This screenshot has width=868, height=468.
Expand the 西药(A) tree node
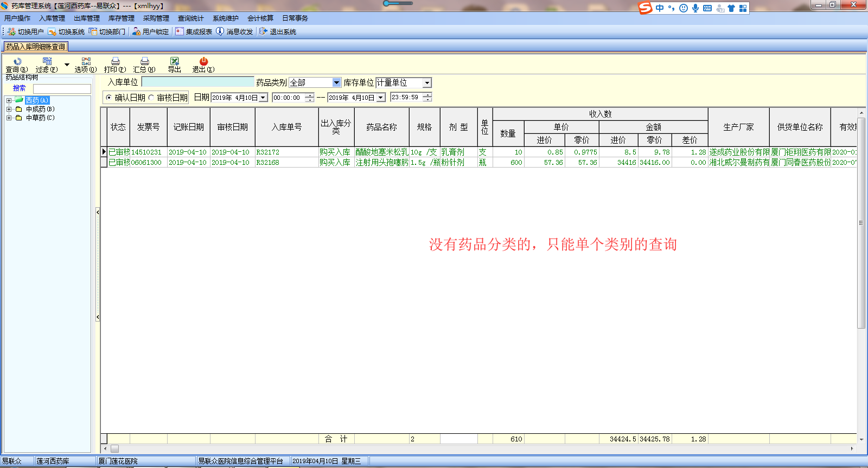9,100
